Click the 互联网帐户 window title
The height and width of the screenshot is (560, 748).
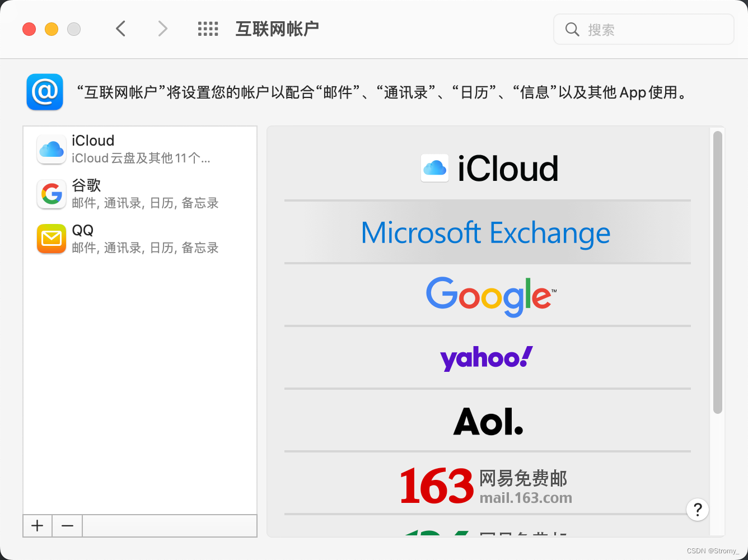click(277, 29)
